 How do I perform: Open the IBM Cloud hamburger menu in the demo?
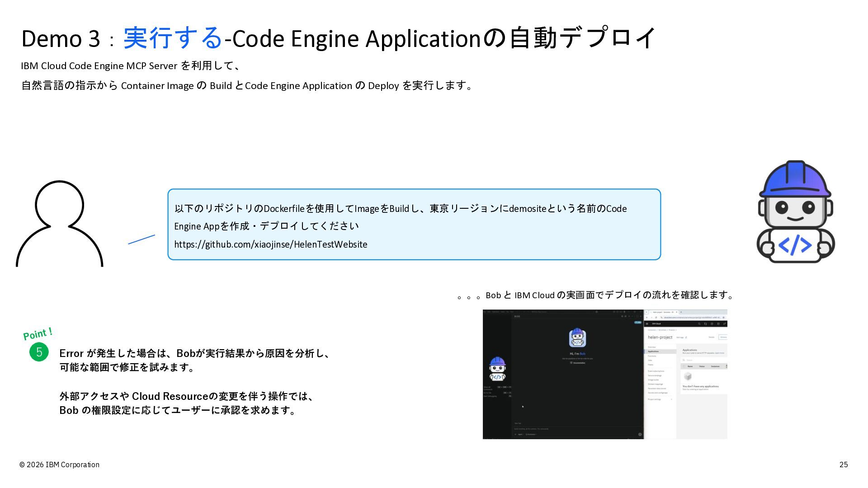[647, 324]
